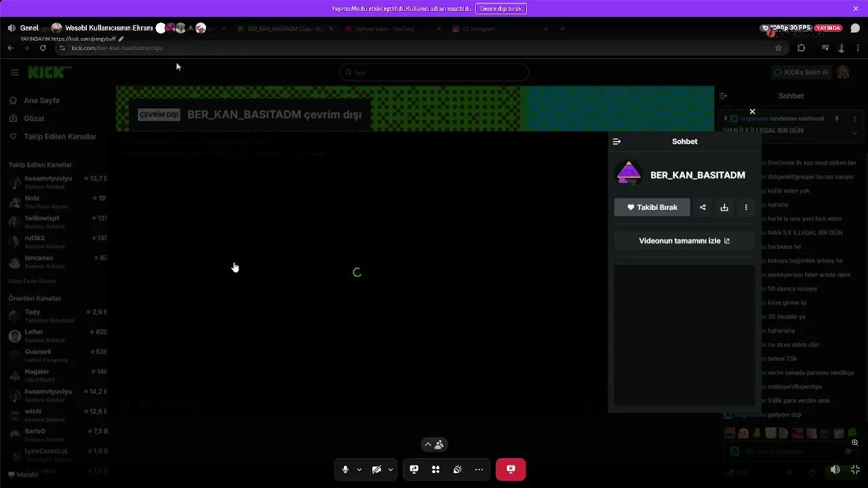Open the three-dot more options in call bar
This screenshot has width=868, height=488.
tap(479, 470)
